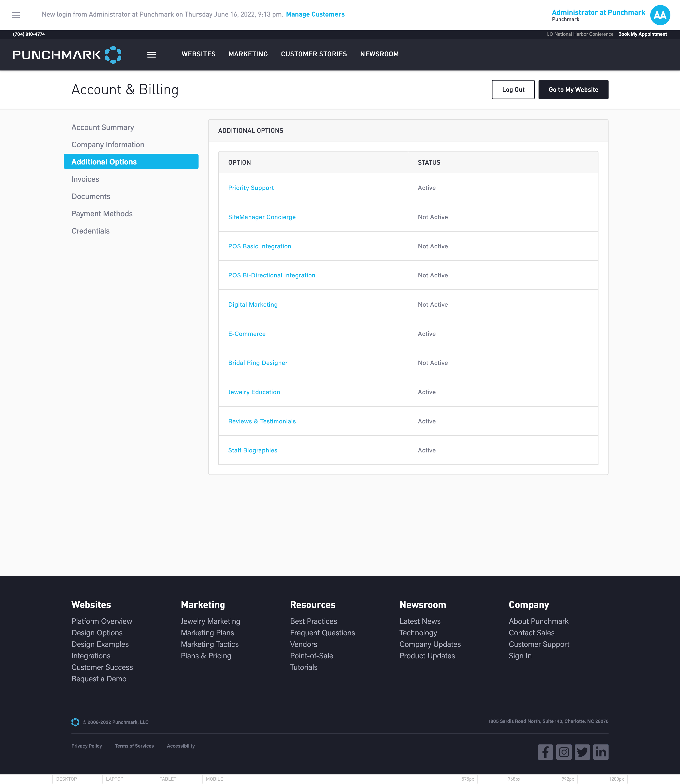Click the Punchmark logo
Screen dimensions: 680x784
67,55
